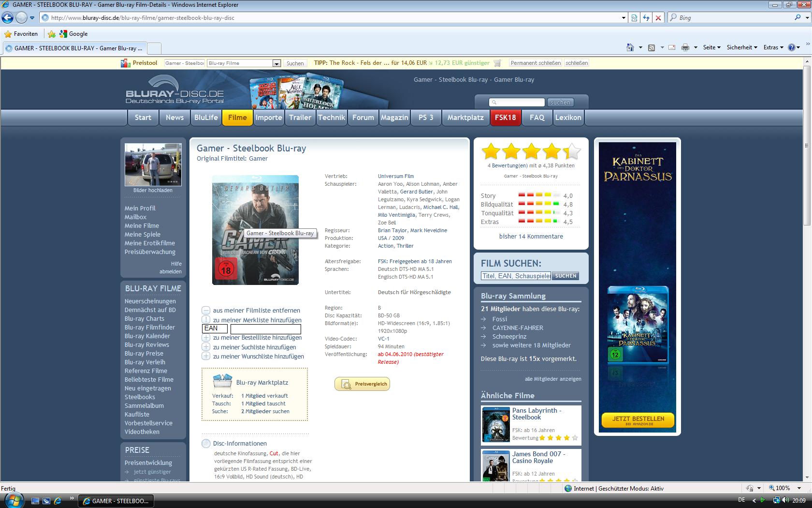
Task: Click the minus icon to remove from Filmliste
Action: (206, 310)
